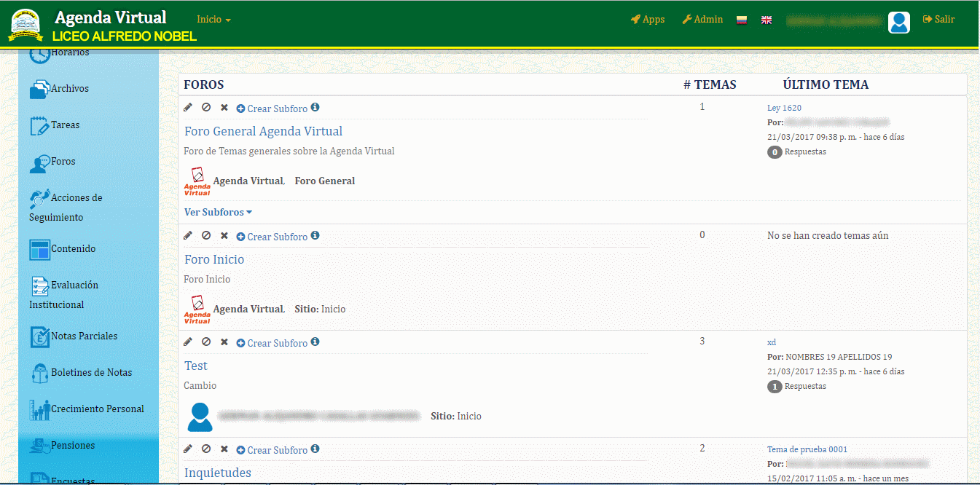Open the Inquietudes forum title
This screenshot has height=485, width=980.
click(x=218, y=473)
